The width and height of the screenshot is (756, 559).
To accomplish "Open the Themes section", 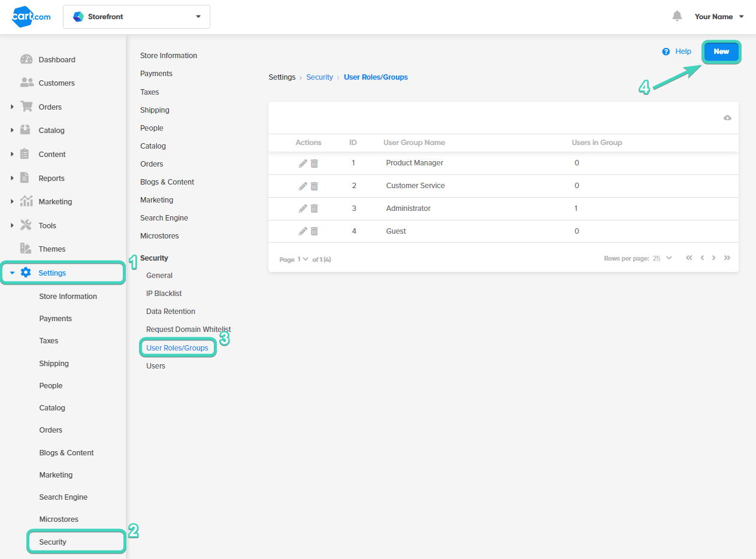I will (x=52, y=249).
